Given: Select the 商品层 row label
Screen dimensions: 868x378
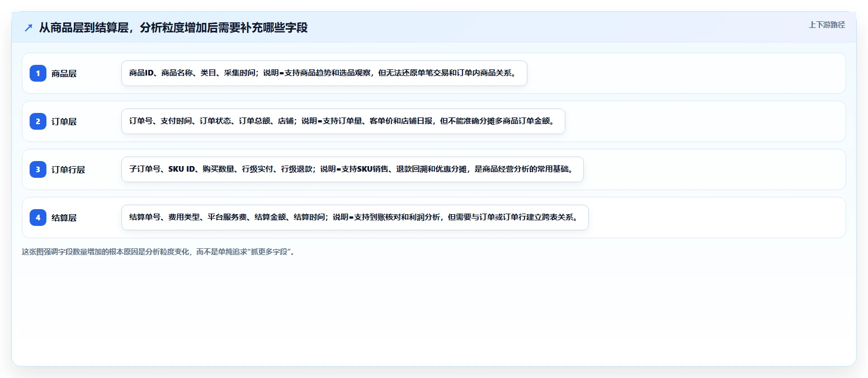Looking at the screenshot, I should [x=64, y=73].
